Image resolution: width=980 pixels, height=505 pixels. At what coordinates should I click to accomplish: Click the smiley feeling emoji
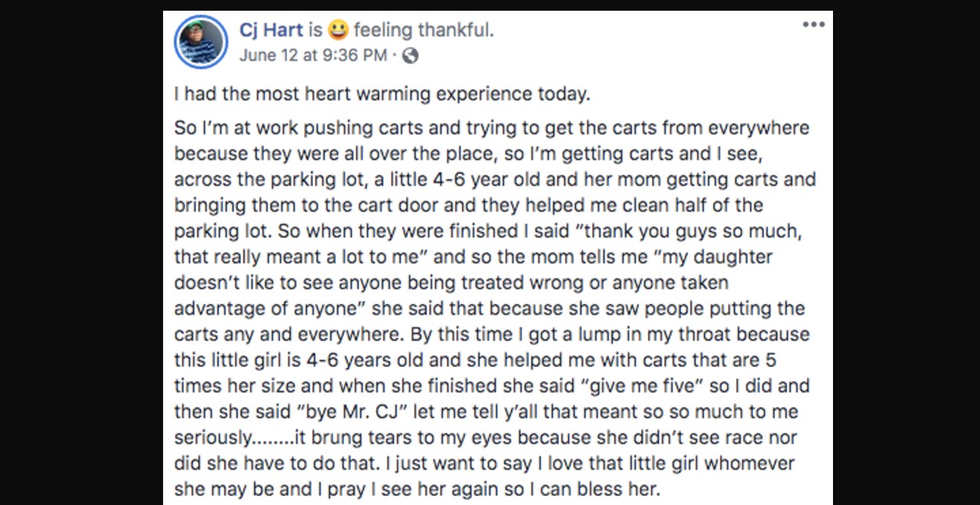[338, 30]
